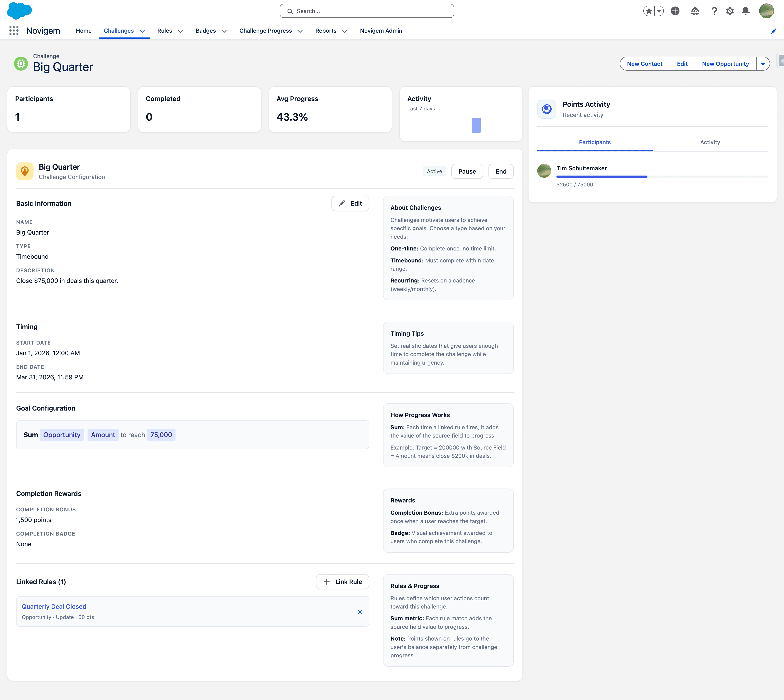
Task: Expand the favorites list dropdown arrow
Action: [658, 11]
